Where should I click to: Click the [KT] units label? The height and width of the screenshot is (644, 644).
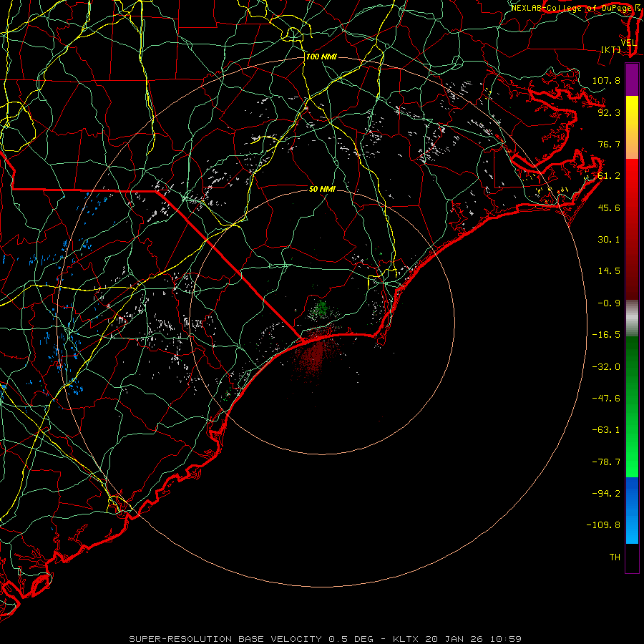[611, 49]
